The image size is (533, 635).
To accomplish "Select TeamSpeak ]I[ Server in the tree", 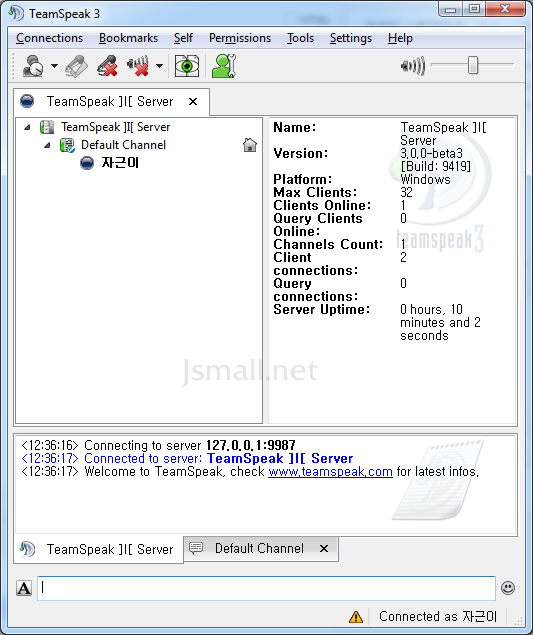I will click(115, 127).
